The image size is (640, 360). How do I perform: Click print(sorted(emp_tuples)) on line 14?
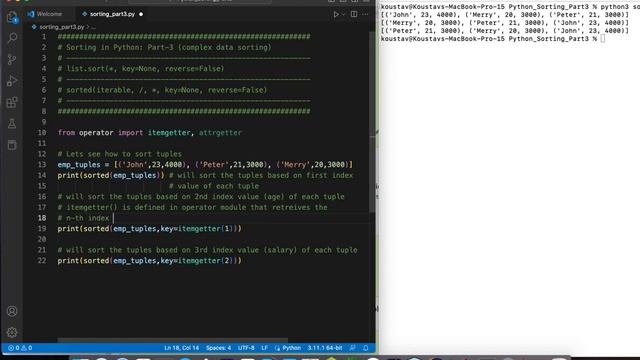[111, 175]
